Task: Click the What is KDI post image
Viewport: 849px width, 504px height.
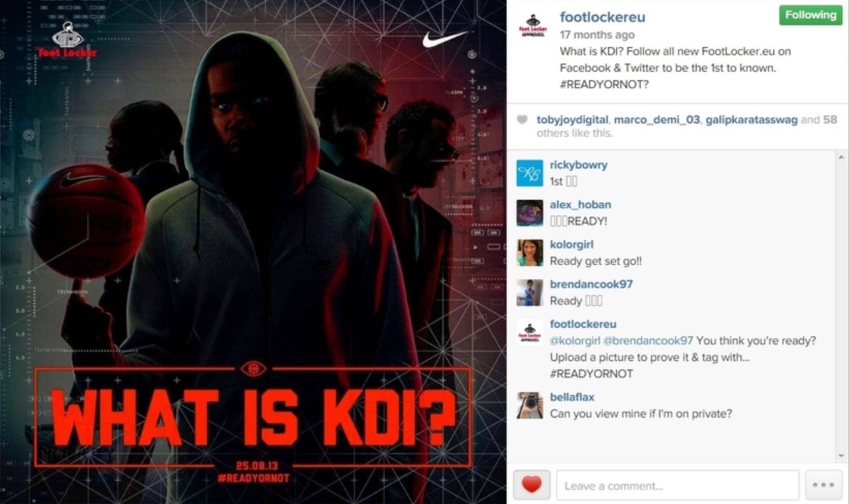Action: (253, 252)
